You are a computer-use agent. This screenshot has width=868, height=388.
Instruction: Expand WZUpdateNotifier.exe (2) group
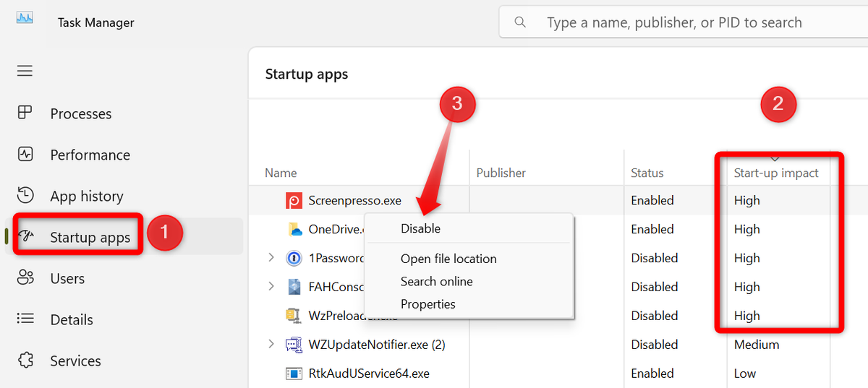[271, 344]
